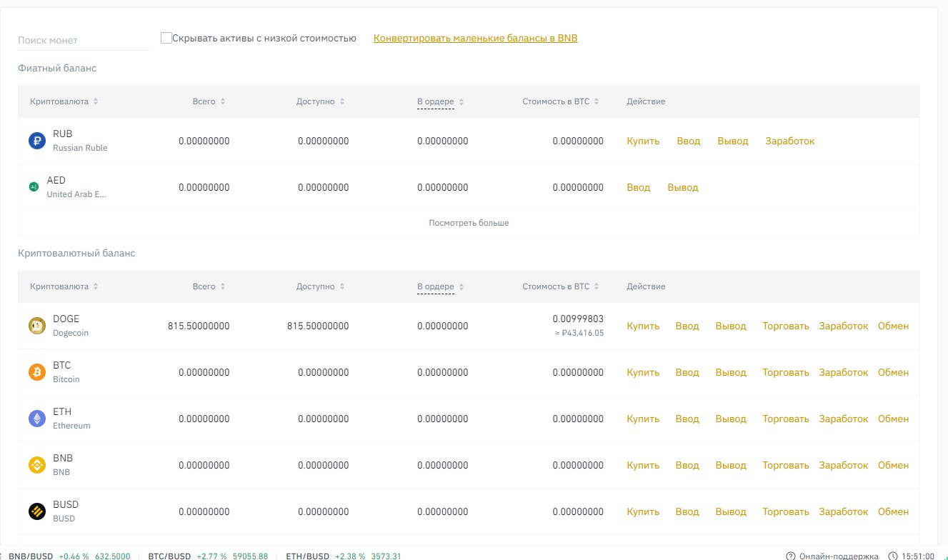Viewport: 948px width, 560px height.
Task: Click Ввод in BTC row
Action: pyautogui.click(x=687, y=372)
